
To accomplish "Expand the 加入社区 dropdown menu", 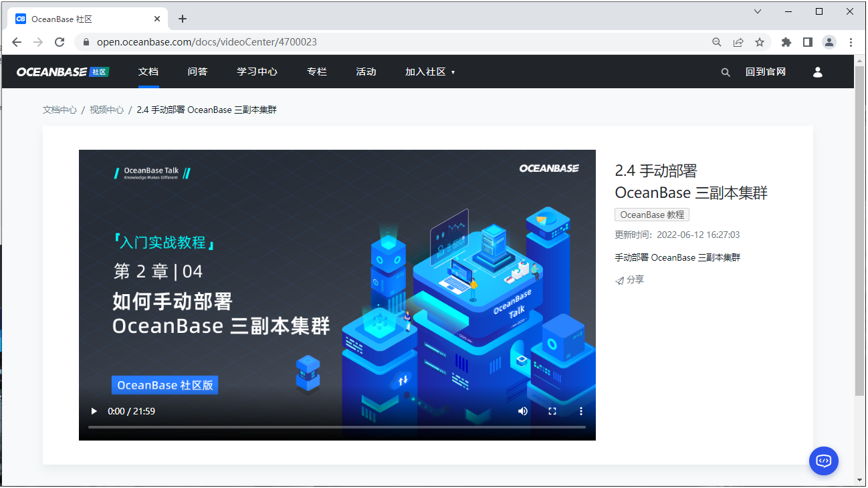I will tap(430, 72).
